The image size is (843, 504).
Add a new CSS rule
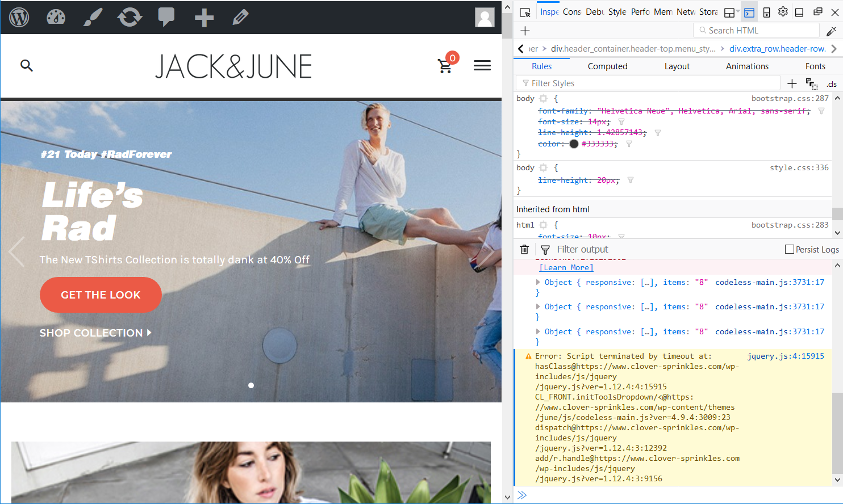click(792, 84)
